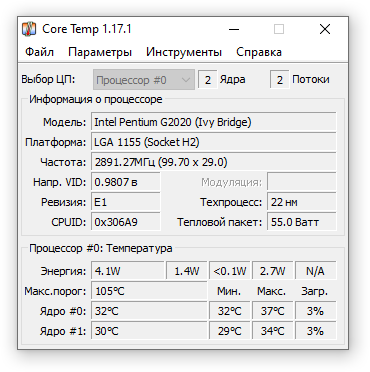Minimize the Core Temp window
The image size is (370, 372).
[x=234, y=29]
